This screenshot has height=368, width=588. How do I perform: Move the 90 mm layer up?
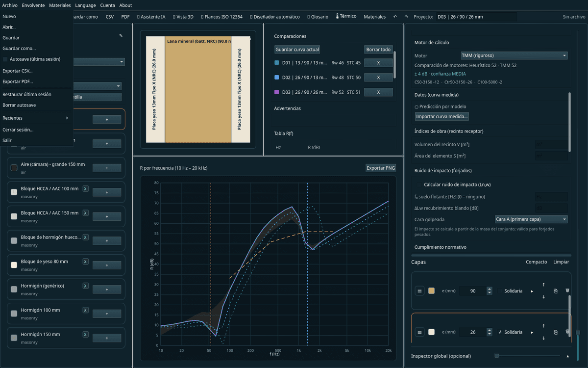[x=543, y=285]
